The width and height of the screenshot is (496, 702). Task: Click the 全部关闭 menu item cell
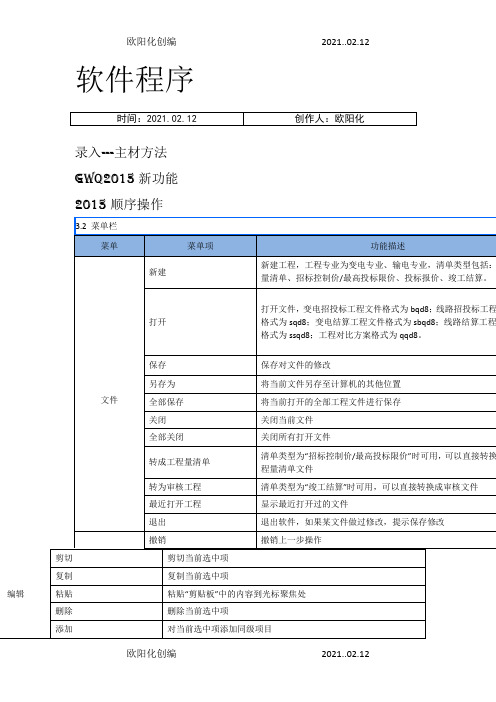[200, 437]
